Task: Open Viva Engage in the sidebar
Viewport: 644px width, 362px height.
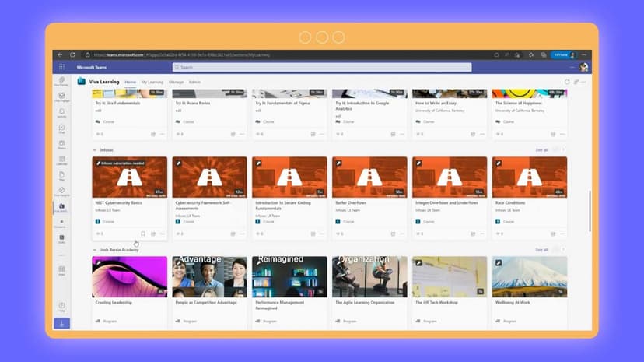Action: point(61,97)
